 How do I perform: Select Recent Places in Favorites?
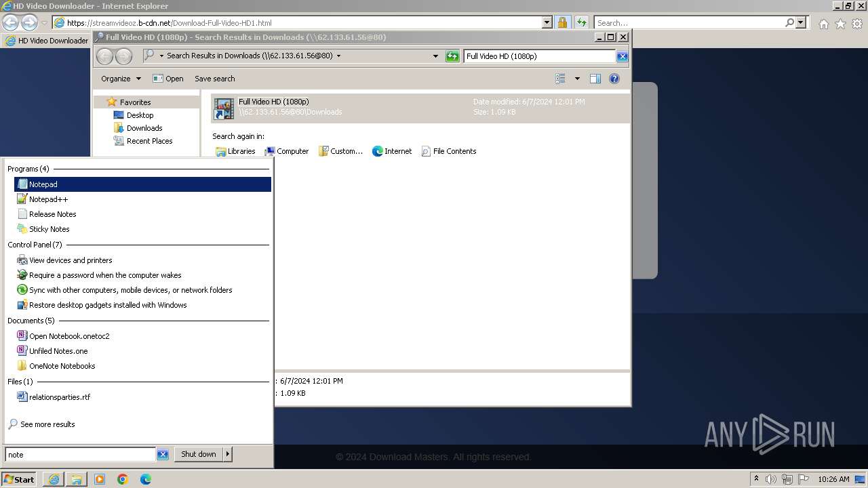(143, 141)
